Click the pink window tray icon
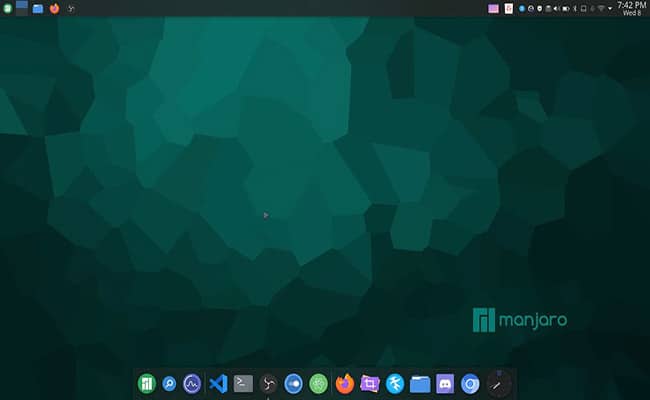Viewport: 650px width, 400px height. (493, 9)
